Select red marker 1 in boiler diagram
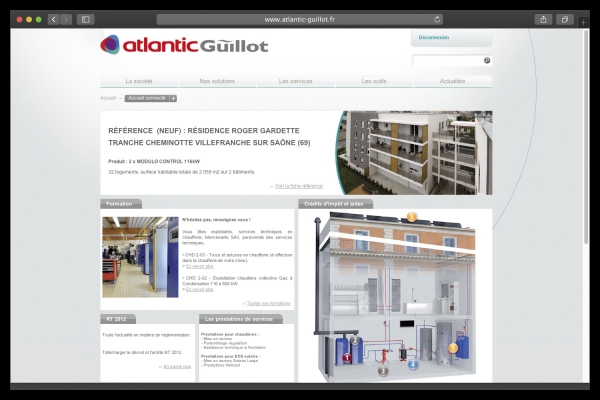 (x=347, y=356)
